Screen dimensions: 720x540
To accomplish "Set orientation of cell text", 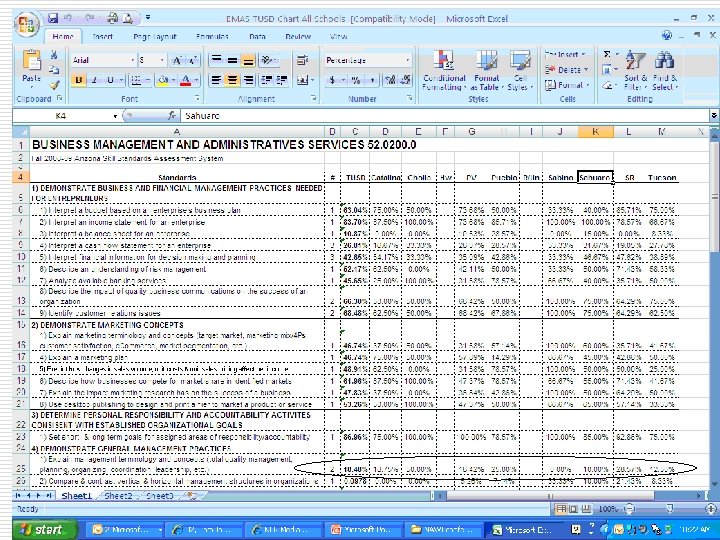I will (x=270, y=60).
